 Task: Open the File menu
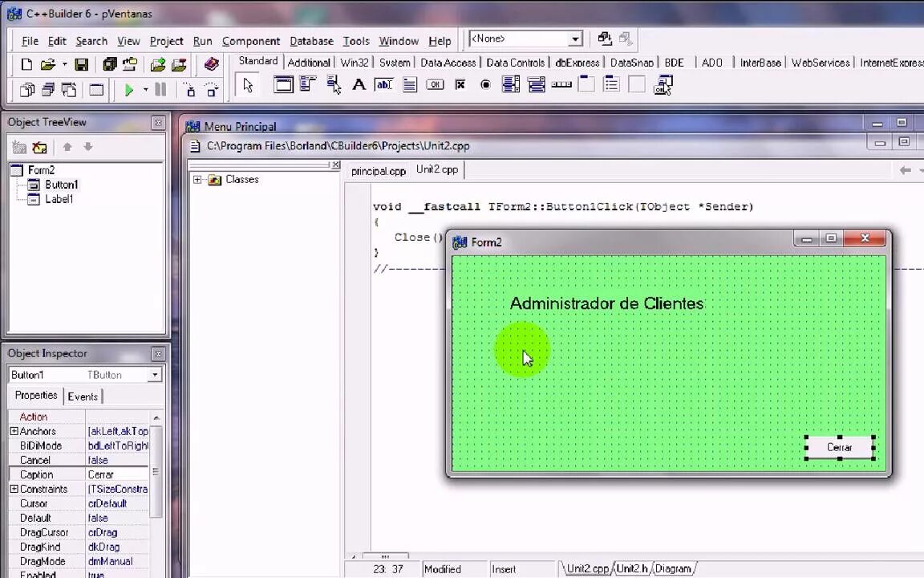tap(30, 41)
